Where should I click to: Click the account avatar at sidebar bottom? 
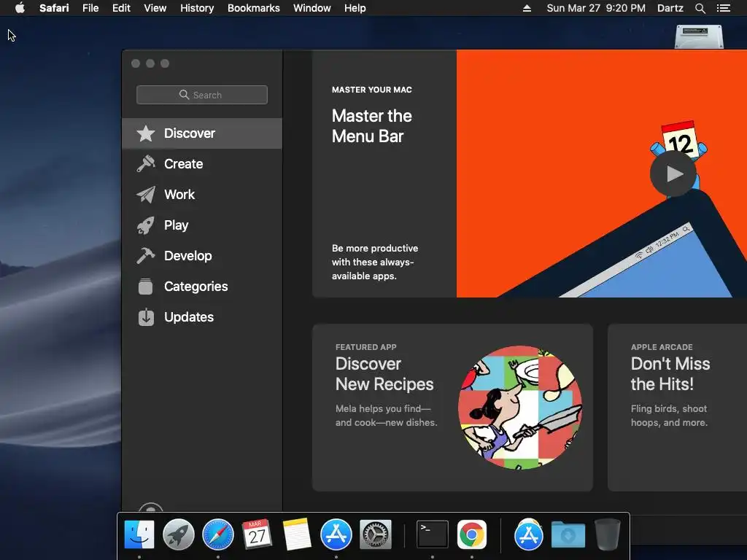click(150, 507)
